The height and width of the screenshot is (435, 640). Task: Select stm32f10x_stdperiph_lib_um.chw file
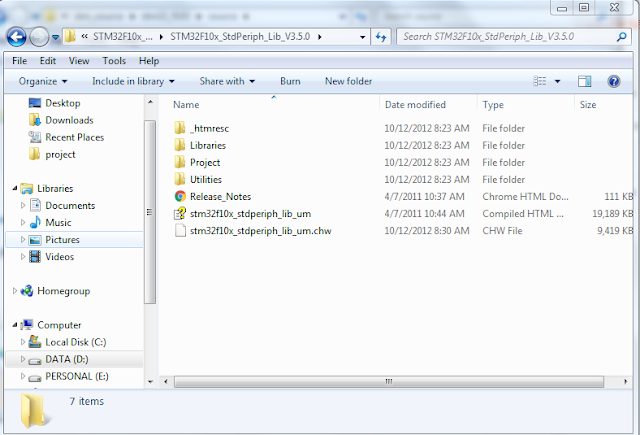[260, 231]
